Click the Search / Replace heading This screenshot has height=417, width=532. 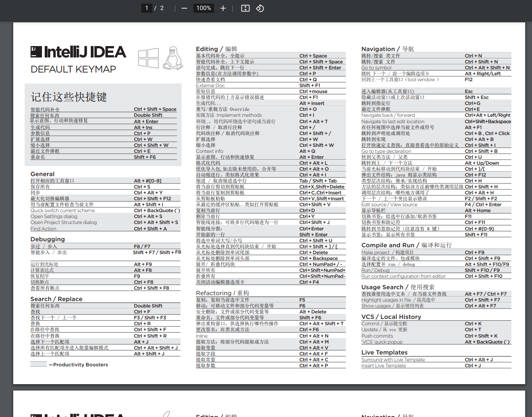[x=56, y=299]
